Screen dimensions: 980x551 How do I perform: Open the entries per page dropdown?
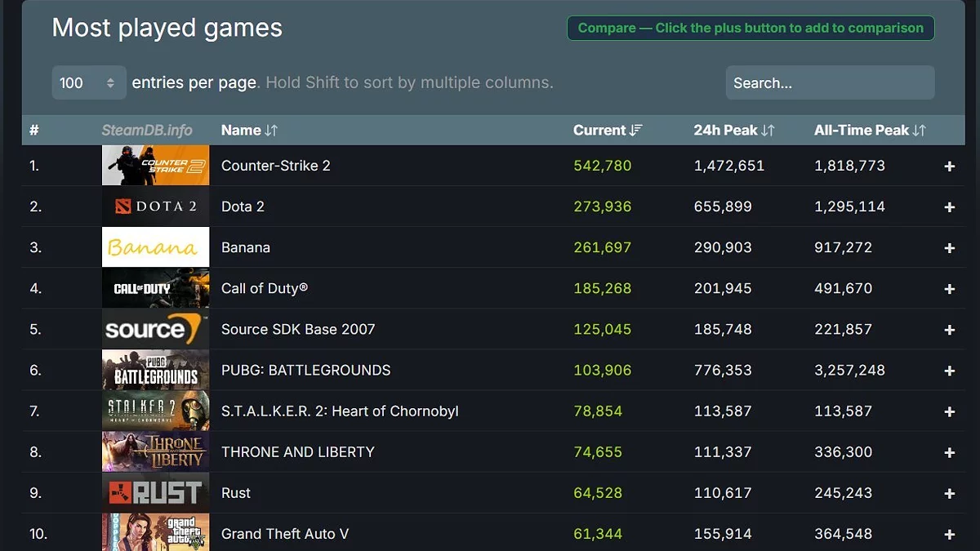(88, 82)
